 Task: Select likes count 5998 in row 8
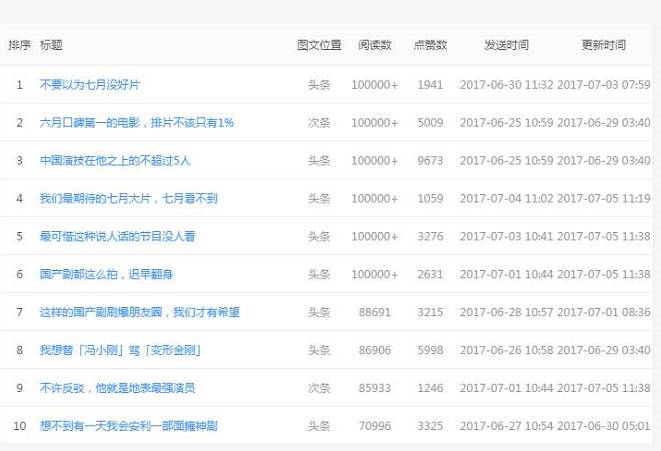pyautogui.click(x=430, y=350)
